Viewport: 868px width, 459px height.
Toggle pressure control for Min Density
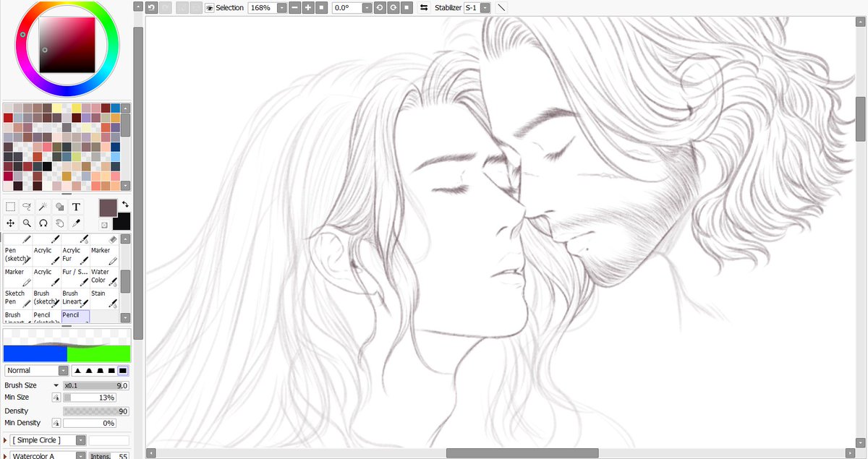[x=56, y=423]
